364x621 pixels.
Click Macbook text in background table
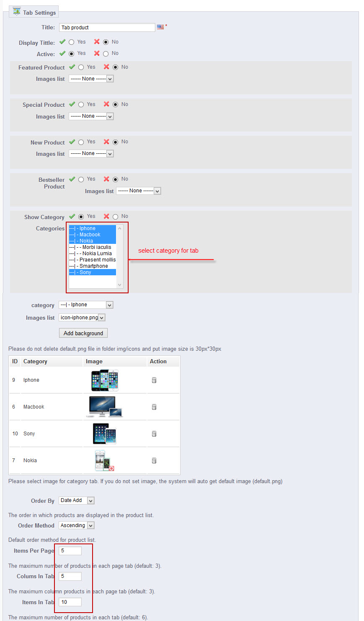pyautogui.click(x=34, y=407)
